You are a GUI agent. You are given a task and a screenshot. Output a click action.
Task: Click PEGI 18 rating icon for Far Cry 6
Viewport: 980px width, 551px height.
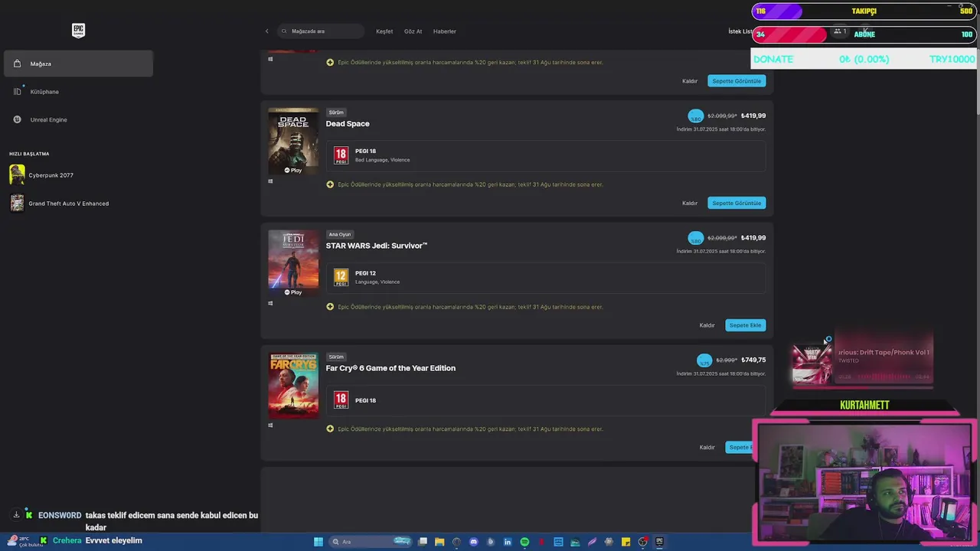(x=341, y=399)
